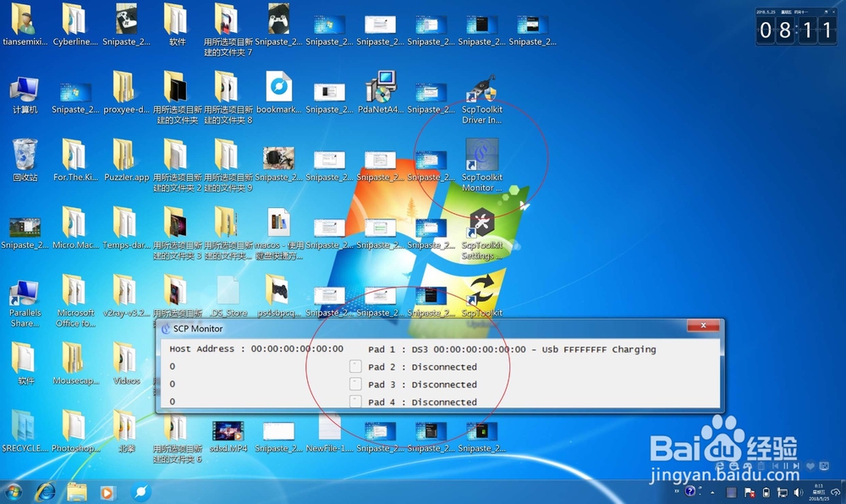Toggle the Pad 3 checkbox in SCP Monitor
846x504 pixels.
point(355,384)
